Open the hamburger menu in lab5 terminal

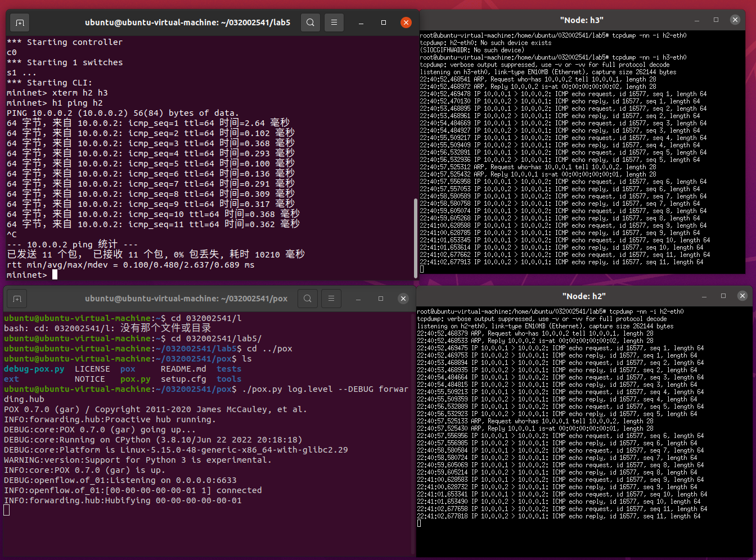[334, 22]
